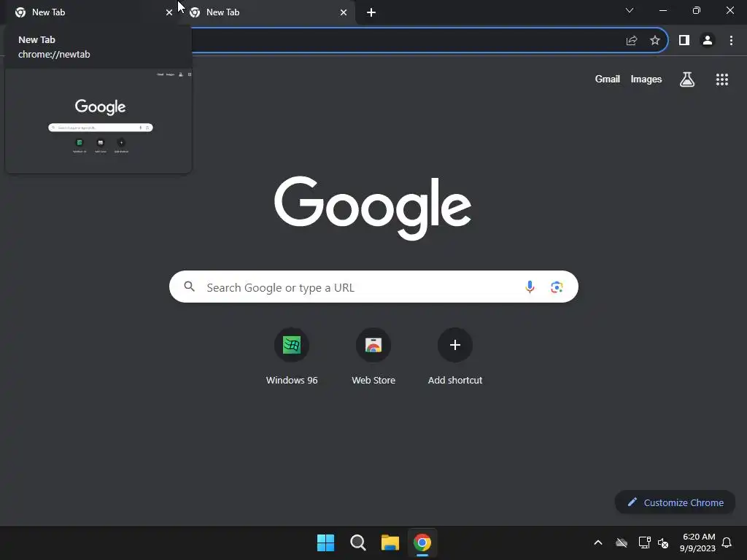The image size is (747, 560).
Task: Click the Customize Chrome button
Action: (675, 502)
